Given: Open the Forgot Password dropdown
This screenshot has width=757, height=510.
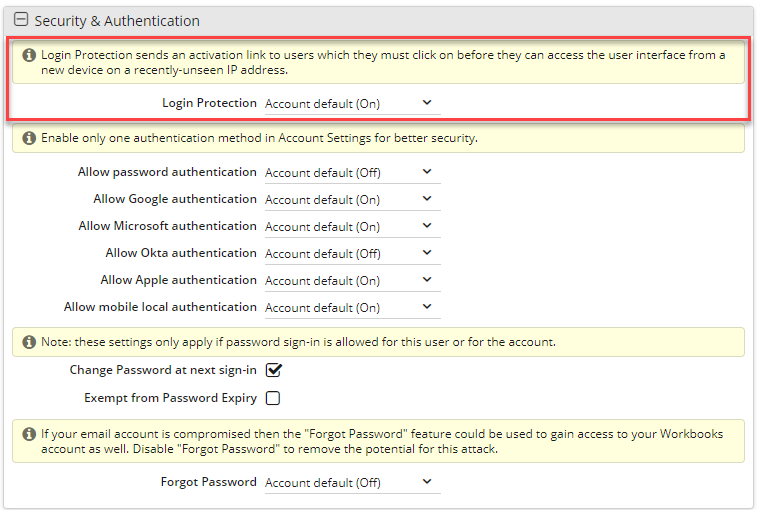Looking at the screenshot, I should [x=352, y=482].
